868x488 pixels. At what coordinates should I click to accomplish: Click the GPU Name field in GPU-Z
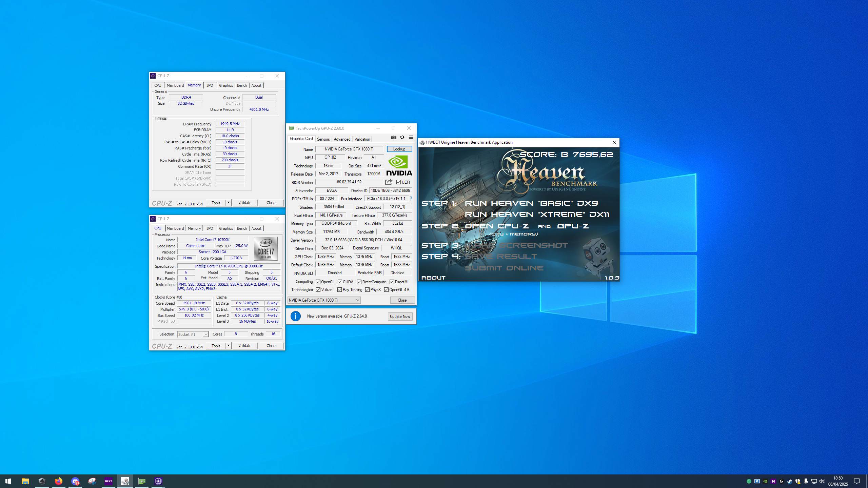tap(349, 149)
